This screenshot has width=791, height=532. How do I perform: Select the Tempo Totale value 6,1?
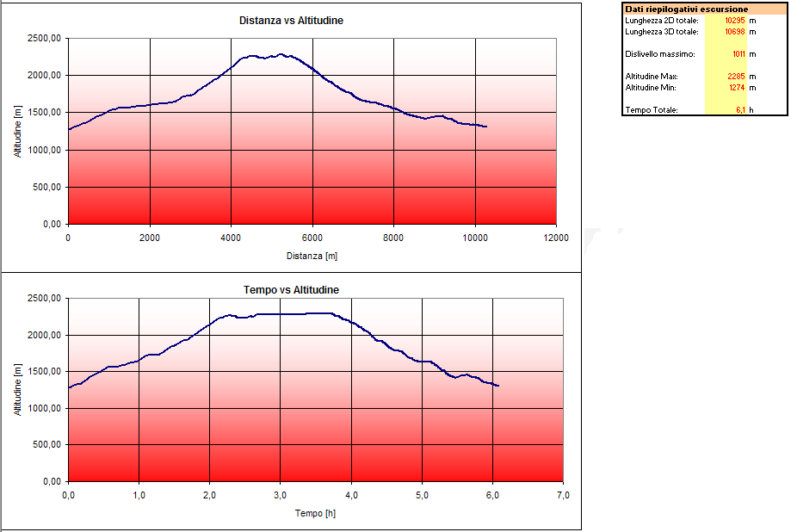740,109
